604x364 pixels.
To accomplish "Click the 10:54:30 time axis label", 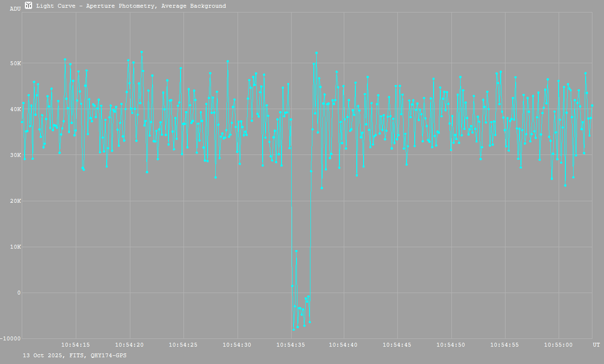I will [x=237, y=345].
